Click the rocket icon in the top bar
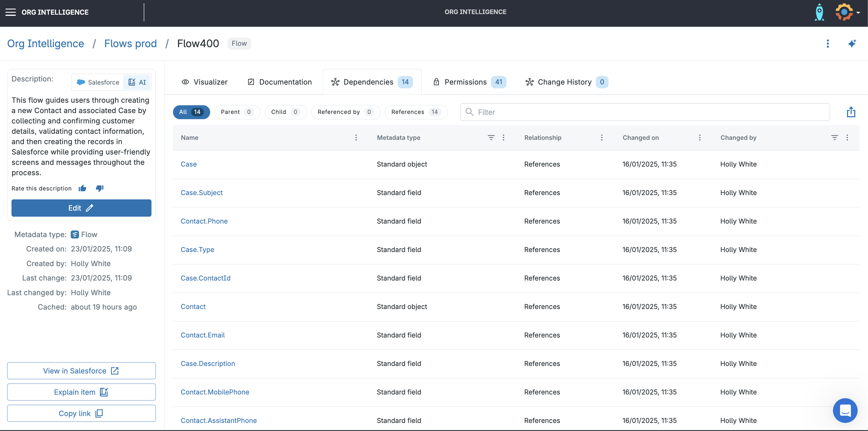 pos(819,12)
